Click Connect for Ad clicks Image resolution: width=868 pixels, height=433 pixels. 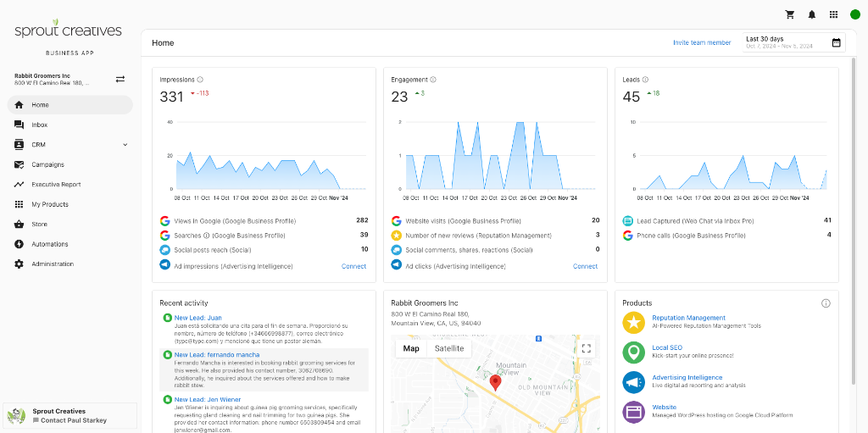(585, 266)
